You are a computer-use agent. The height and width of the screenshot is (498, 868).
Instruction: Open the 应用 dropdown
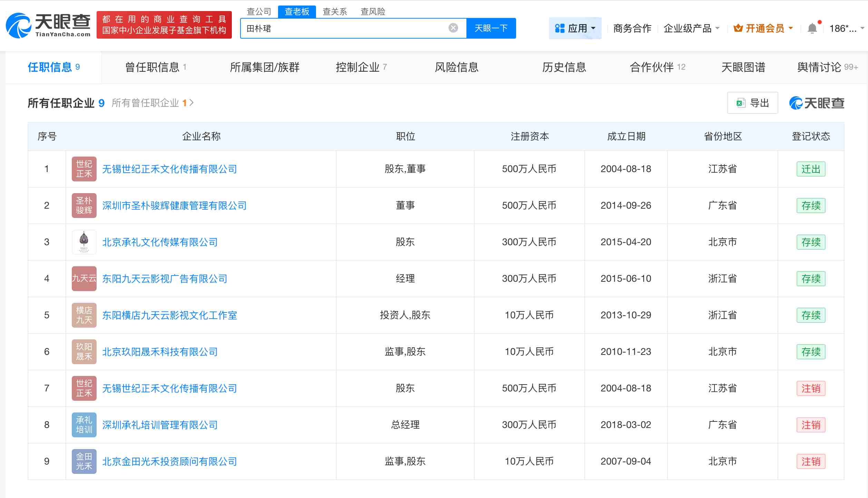(x=575, y=28)
